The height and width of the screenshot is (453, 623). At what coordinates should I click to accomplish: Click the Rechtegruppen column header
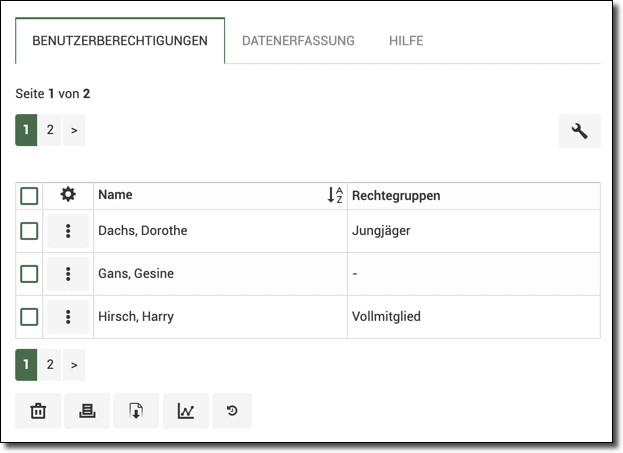[396, 196]
